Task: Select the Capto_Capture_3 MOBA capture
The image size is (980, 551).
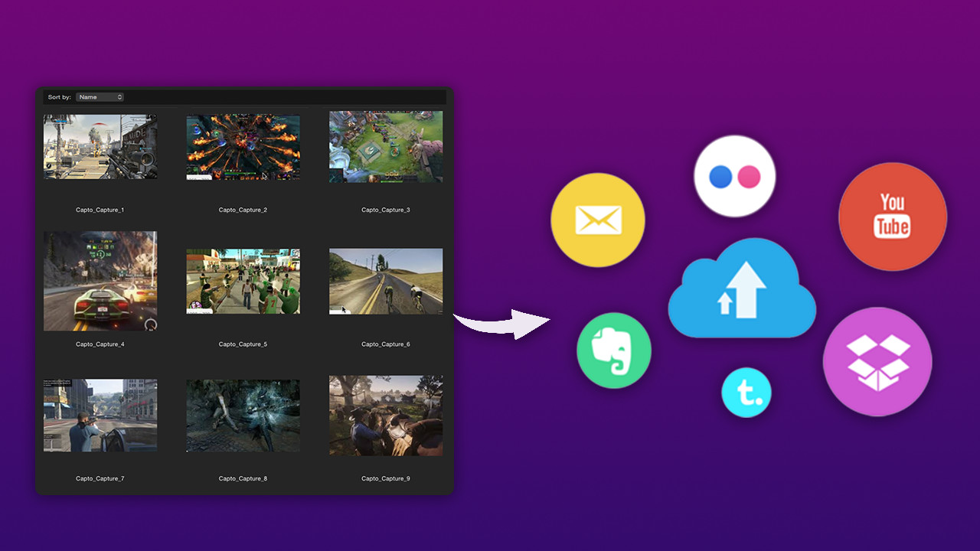Action: [x=385, y=146]
